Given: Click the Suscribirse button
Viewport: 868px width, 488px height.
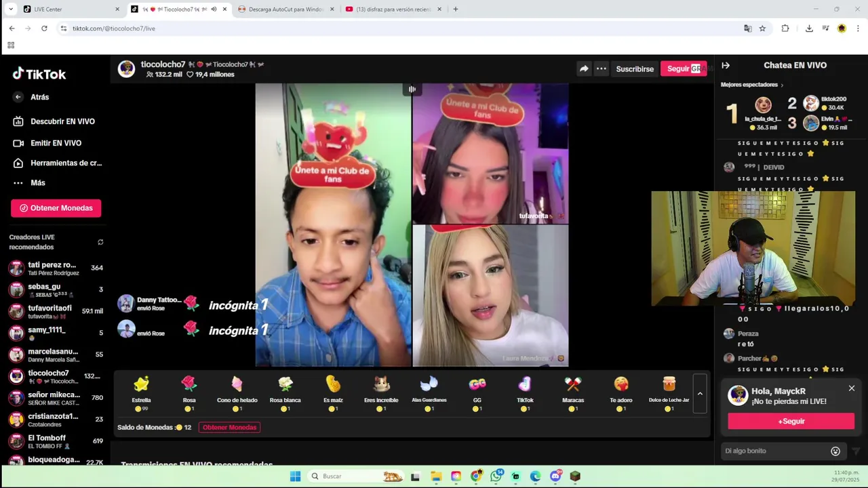Looking at the screenshot, I should pyautogui.click(x=635, y=69).
